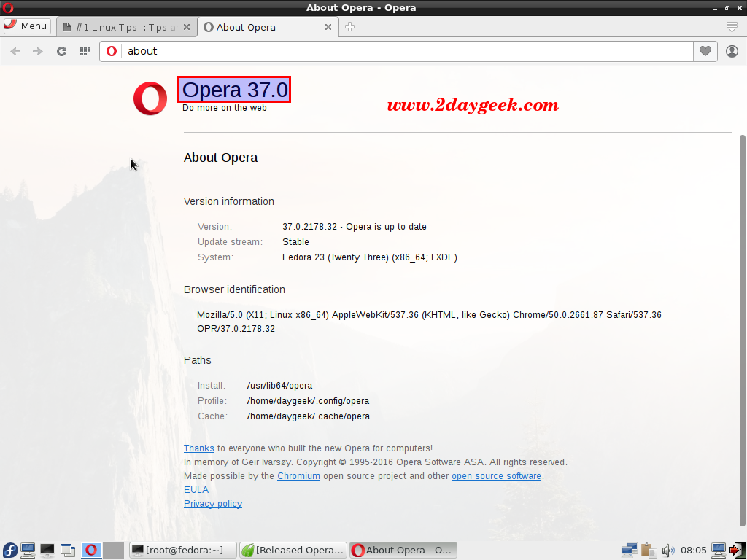Launch terminal from the taskbar monitor icon
The height and width of the screenshot is (560, 747).
pos(47,551)
